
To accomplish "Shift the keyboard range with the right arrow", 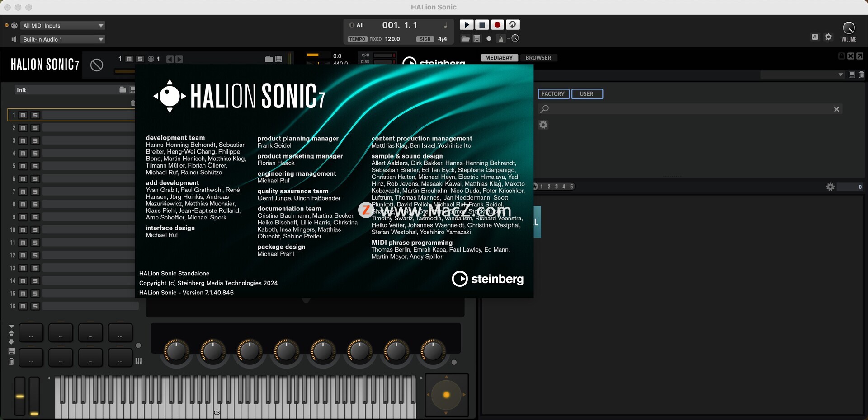I will [x=421, y=378].
